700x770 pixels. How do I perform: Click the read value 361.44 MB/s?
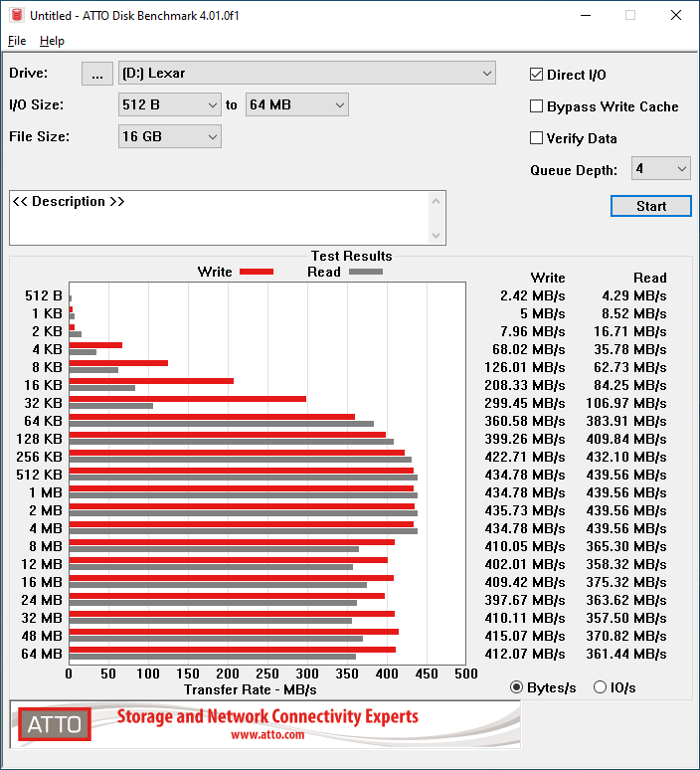[626, 655]
